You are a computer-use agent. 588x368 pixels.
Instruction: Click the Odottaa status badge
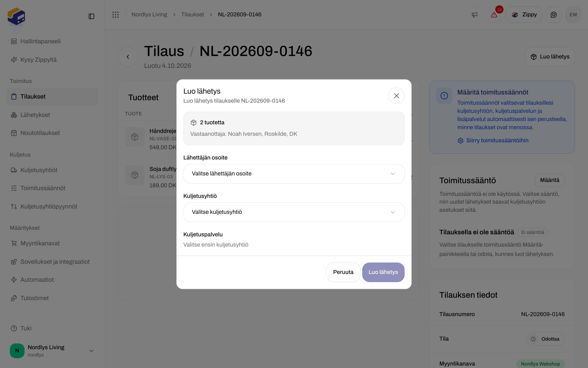pyautogui.click(x=545, y=339)
